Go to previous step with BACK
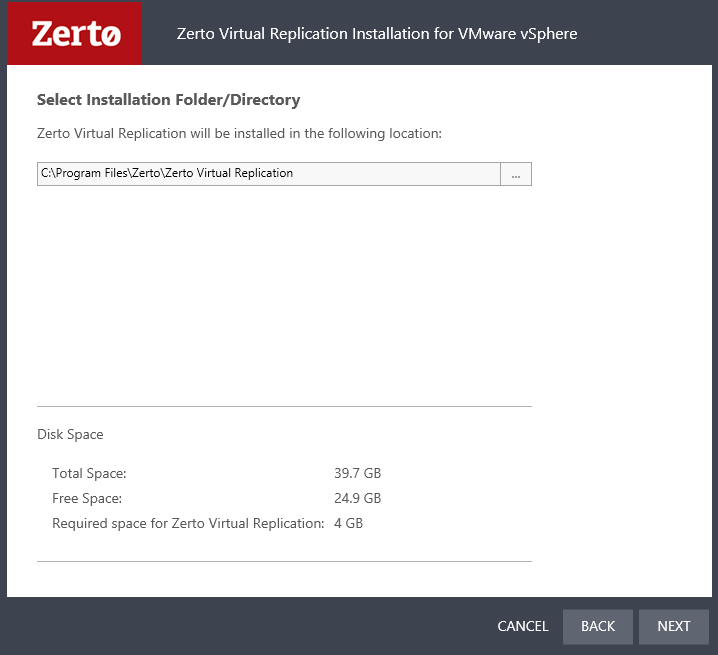 point(597,626)
